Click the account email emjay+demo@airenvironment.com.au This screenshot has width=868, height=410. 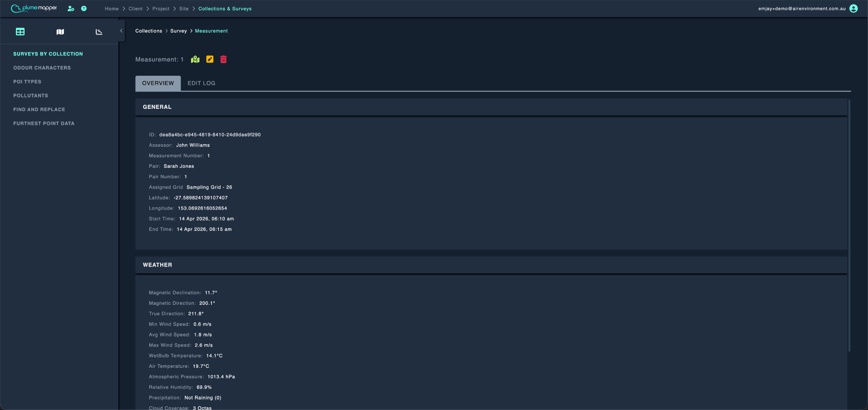[x=802, y=9]
